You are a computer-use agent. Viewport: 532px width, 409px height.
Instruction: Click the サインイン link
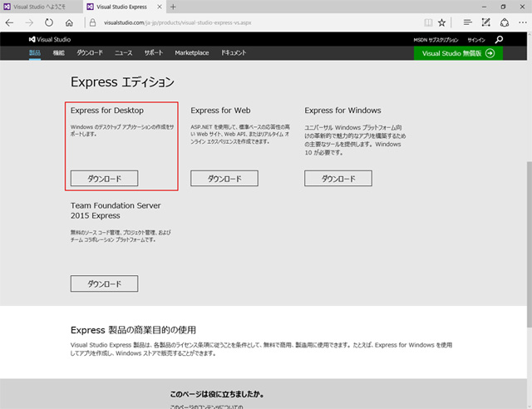point(476,40)
